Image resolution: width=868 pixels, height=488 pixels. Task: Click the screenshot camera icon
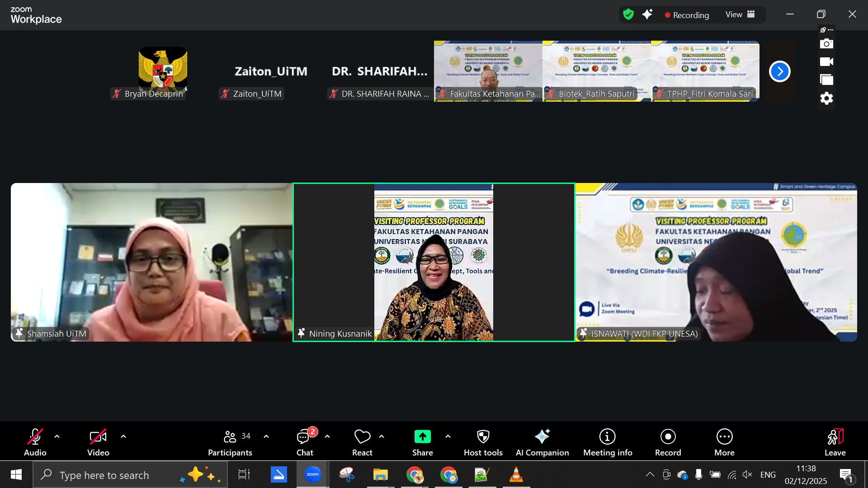tap(826, 44)
